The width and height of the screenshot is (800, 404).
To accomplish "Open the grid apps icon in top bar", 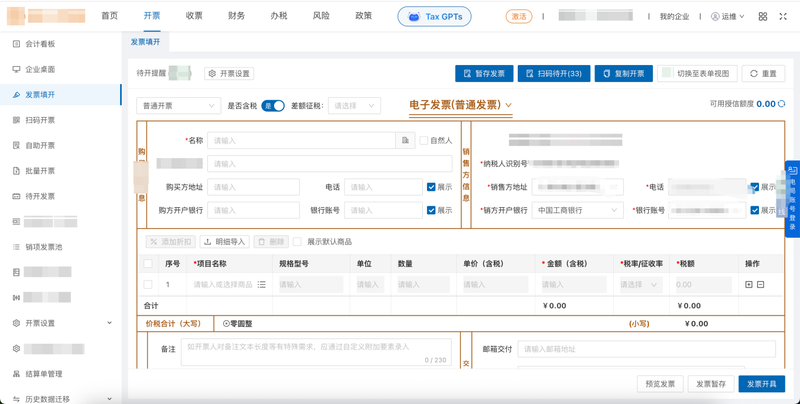I will pyautogui.click(x=763, y=17).
